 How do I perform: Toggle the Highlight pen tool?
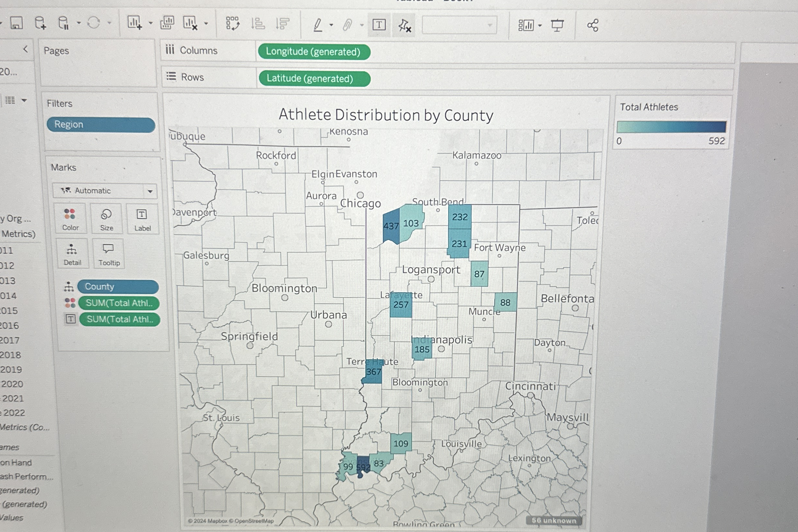tap(318, 25)
